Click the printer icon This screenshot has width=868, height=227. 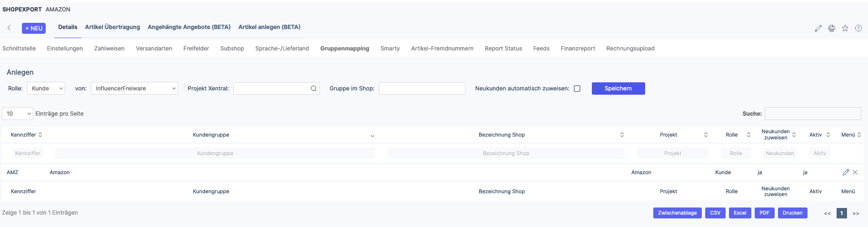click(831, 29)
